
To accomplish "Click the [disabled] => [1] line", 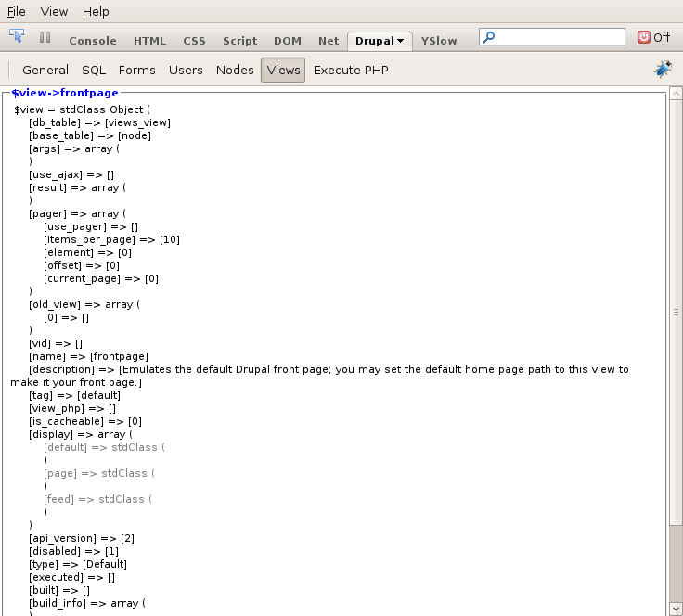I will (x=73, y=552).
